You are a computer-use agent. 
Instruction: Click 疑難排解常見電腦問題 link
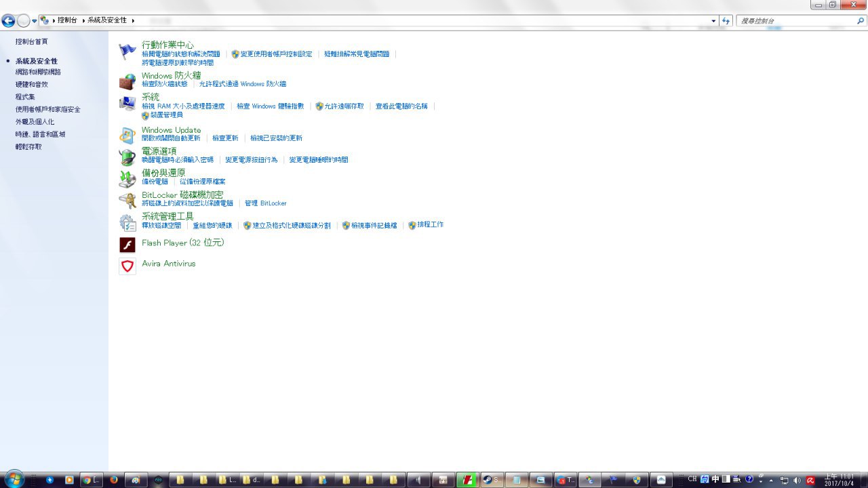(357, 54)
